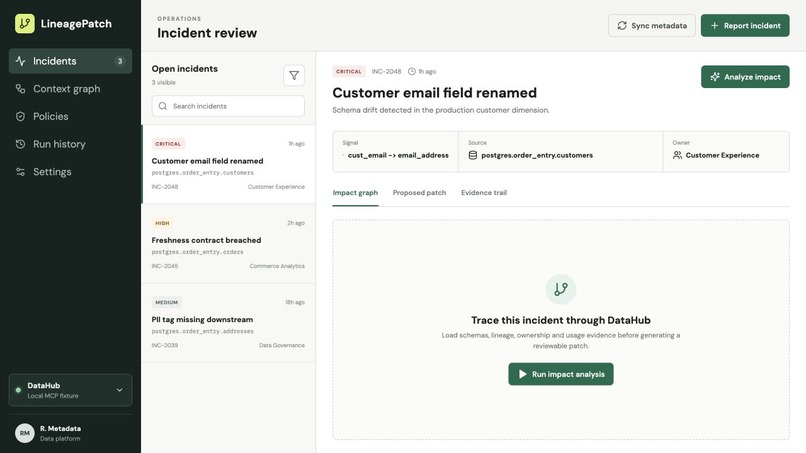This screenshot has height=453, width=806.
Task: Click the DataHub dropdown chevron
Action: [120, 390]
